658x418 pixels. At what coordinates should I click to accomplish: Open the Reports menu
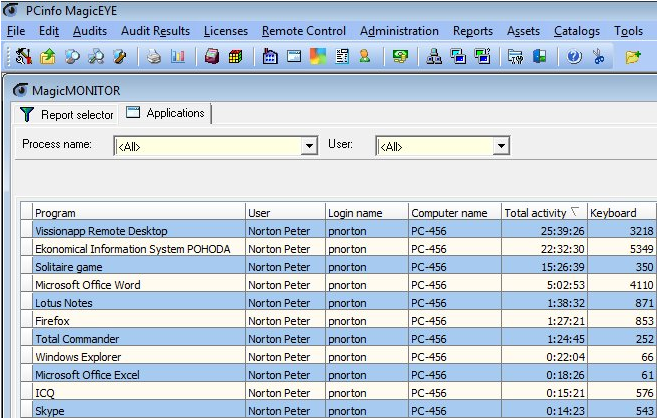point(473,31)
